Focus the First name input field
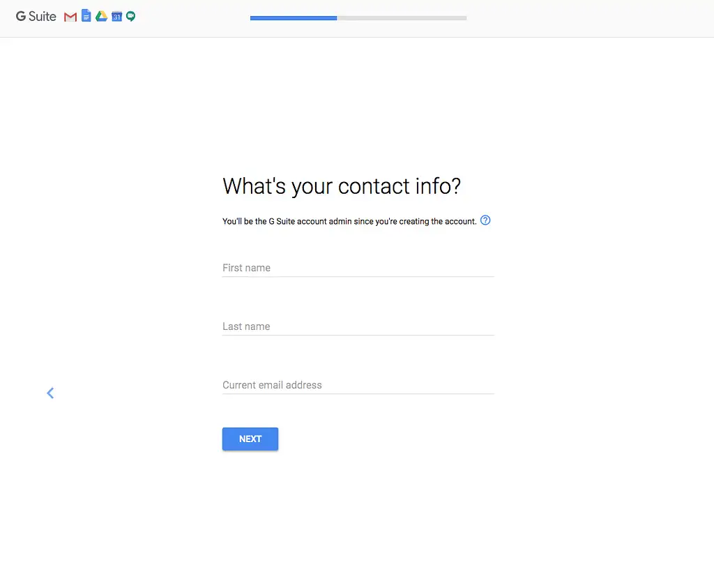The width and height of the screenshot is (714, 588). [x=358, y=268]
